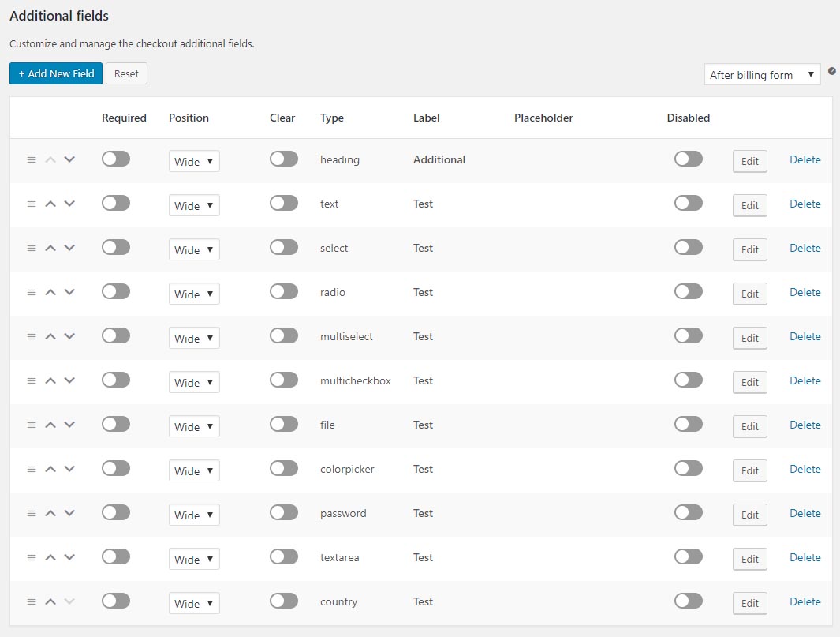Image resolution: width=840 pixels, height=637 pixels.
Task: Open the After billing form dropdown
Action: point(762,75)
